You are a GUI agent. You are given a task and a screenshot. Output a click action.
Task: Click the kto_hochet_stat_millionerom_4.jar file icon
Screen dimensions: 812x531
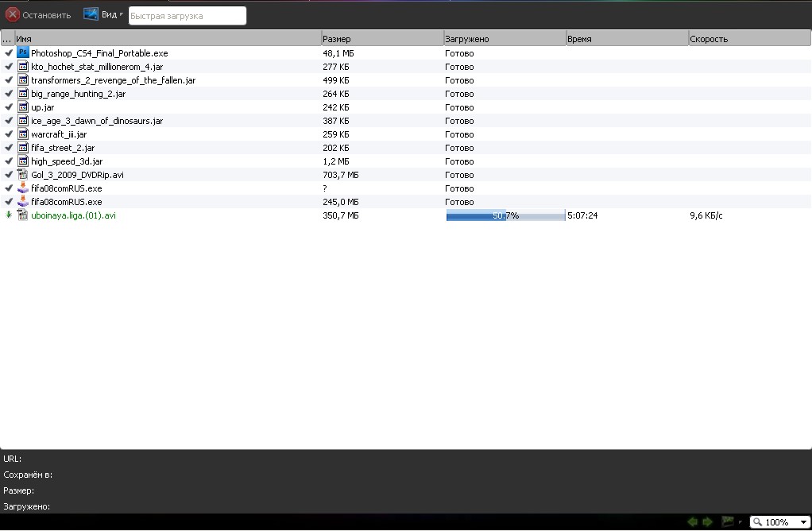pyautogui.click(x=23, y=66)
